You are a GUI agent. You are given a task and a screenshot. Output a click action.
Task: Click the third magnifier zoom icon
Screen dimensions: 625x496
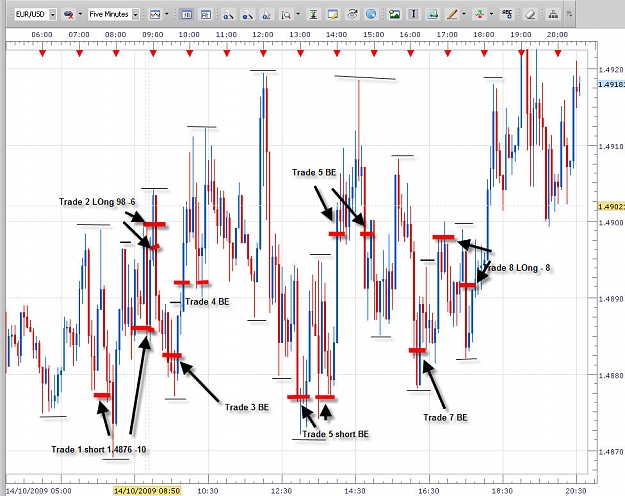pyautogui.click(x=267, y=15)
